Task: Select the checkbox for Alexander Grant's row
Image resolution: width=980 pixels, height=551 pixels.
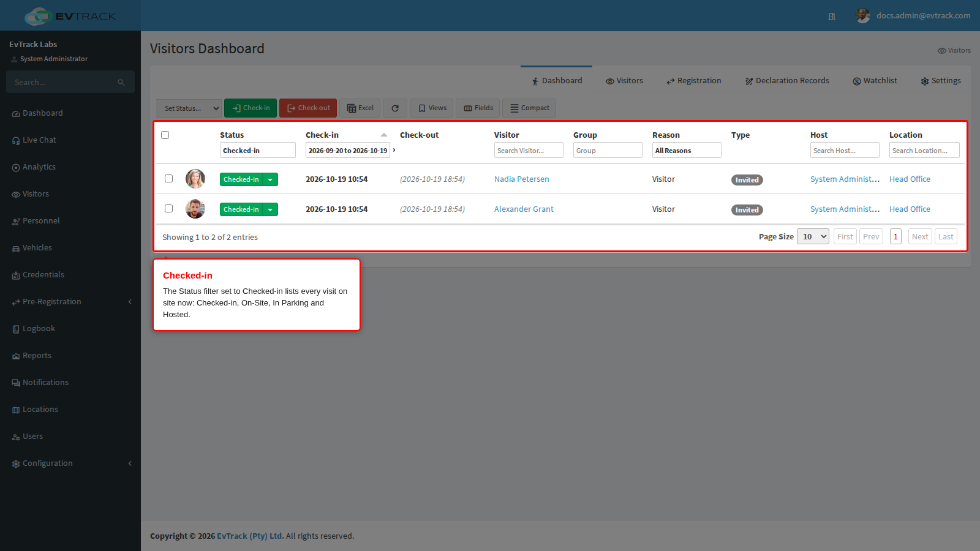Action: [x=168, y=209]
